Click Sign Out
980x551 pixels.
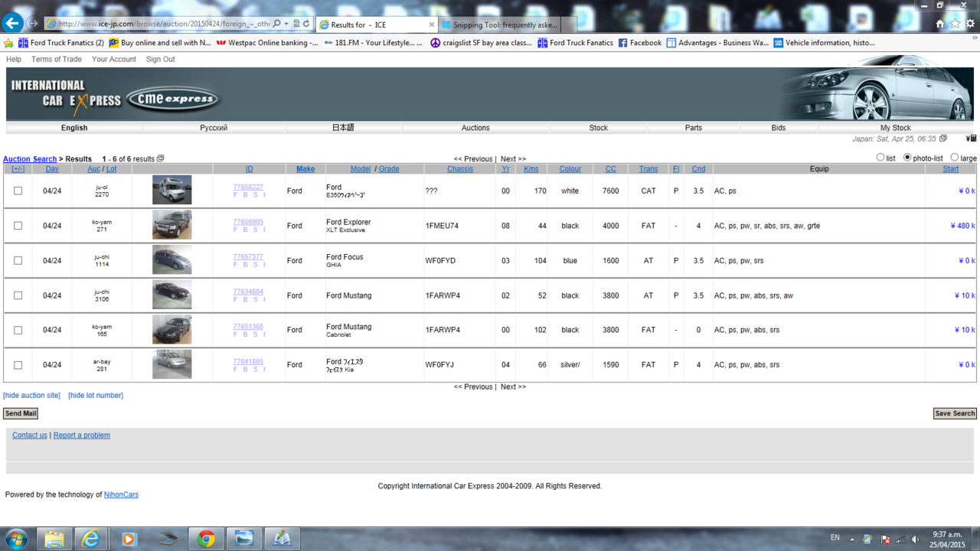[x=161, y=59]
